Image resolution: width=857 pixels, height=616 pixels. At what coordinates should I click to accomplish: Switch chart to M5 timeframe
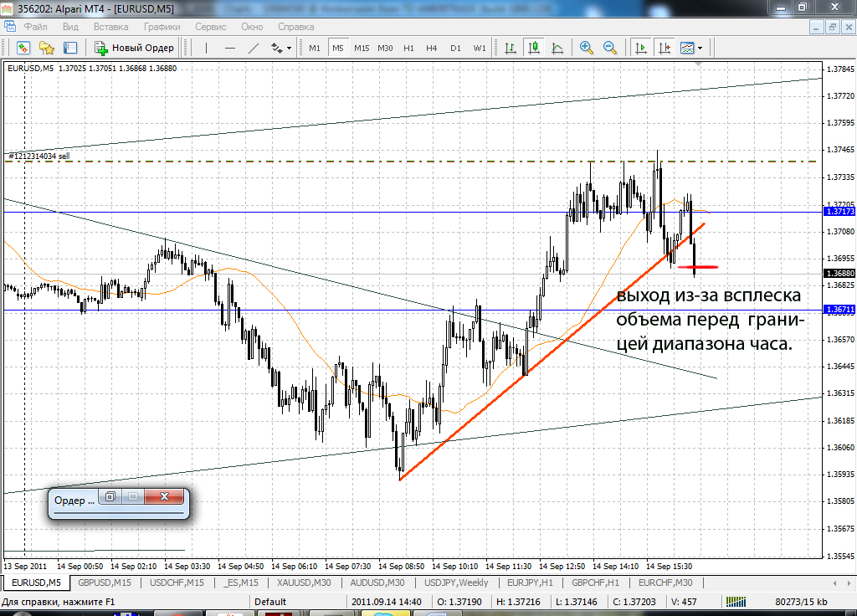point(338,48)
